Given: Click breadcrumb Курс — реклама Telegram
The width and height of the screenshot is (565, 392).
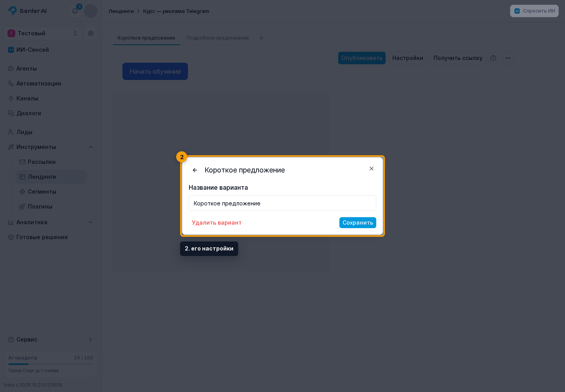Looking at the screenshot, I should (x=176, y=11).
